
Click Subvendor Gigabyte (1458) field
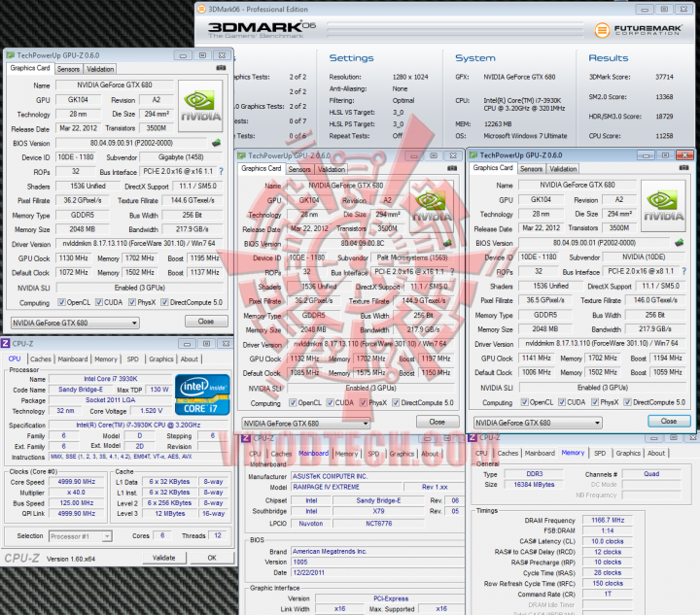[x=181, y=157]
